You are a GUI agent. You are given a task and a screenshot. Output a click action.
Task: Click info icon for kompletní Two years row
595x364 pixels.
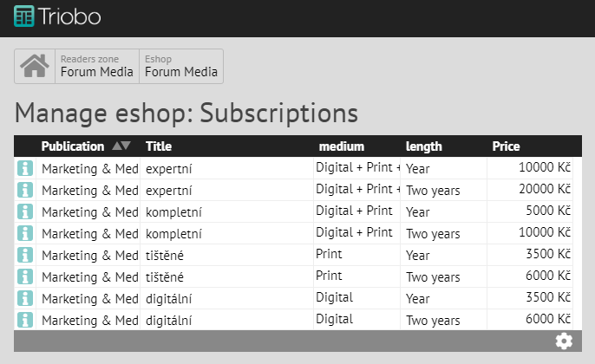pos(24,233)
